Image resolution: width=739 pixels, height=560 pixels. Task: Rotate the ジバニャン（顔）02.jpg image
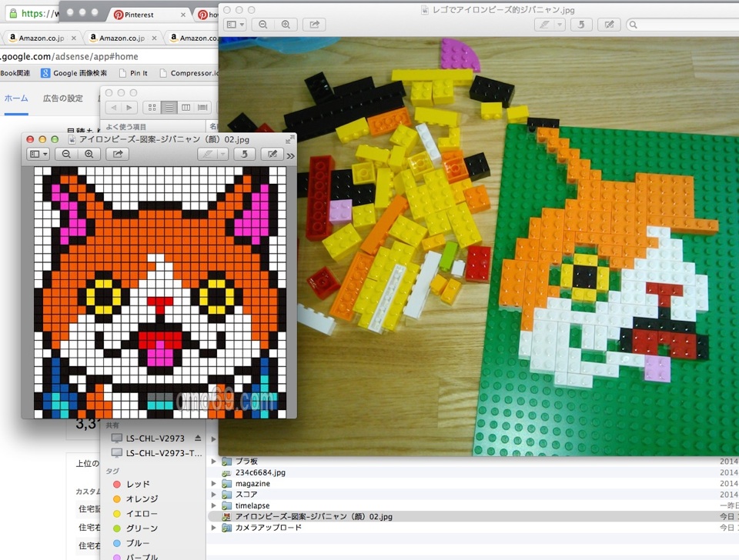(x=244, y=154)
